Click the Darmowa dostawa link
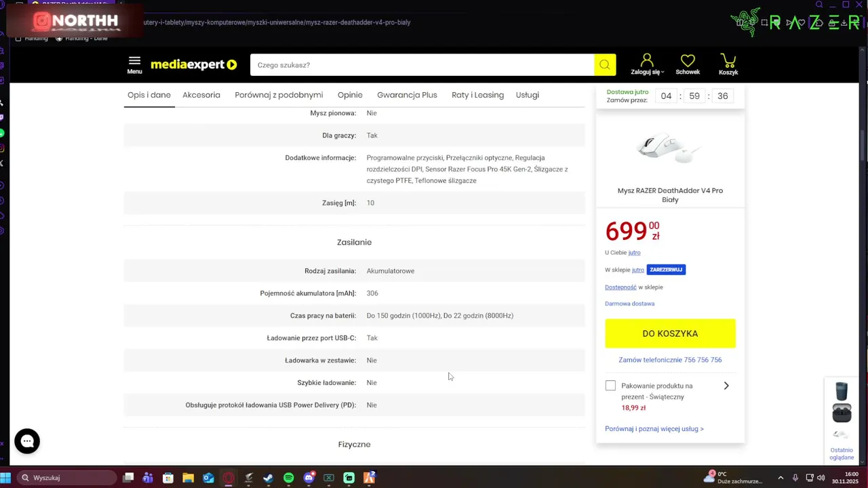This screenshot has height=488, width=868. click(629, 304)
